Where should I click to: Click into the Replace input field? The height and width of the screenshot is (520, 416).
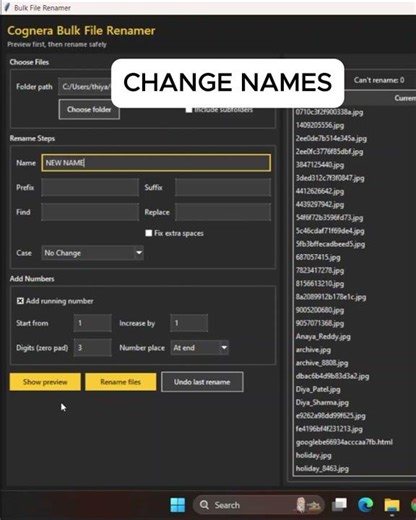pyautogui.click(x=223, y=212)
